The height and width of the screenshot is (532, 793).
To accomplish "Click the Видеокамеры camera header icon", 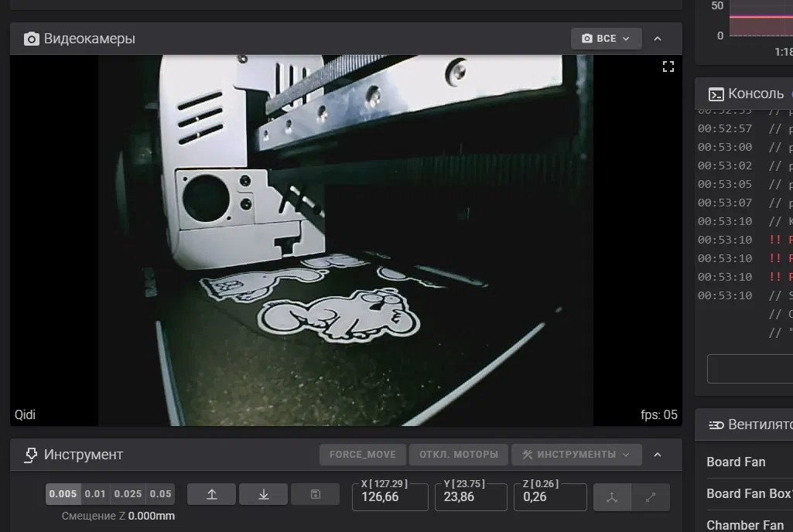I will [x=32, y=39].
